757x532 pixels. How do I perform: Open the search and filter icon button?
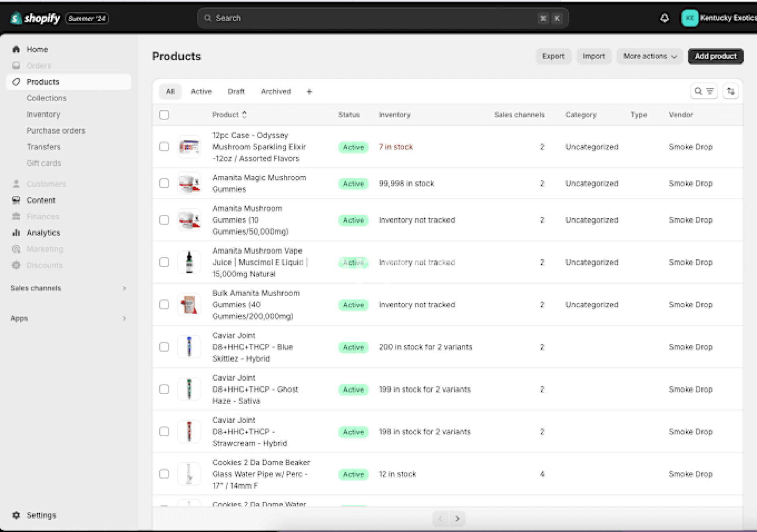click(704, 91)
